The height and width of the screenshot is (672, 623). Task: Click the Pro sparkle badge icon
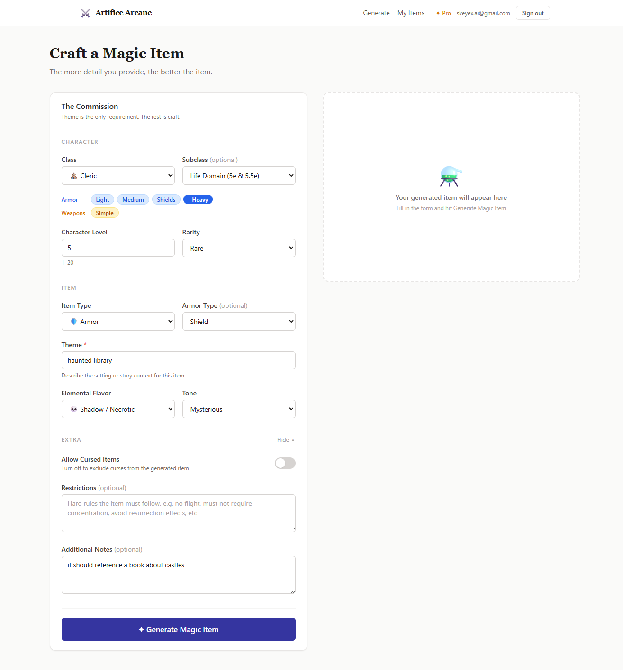click(438, 13)
